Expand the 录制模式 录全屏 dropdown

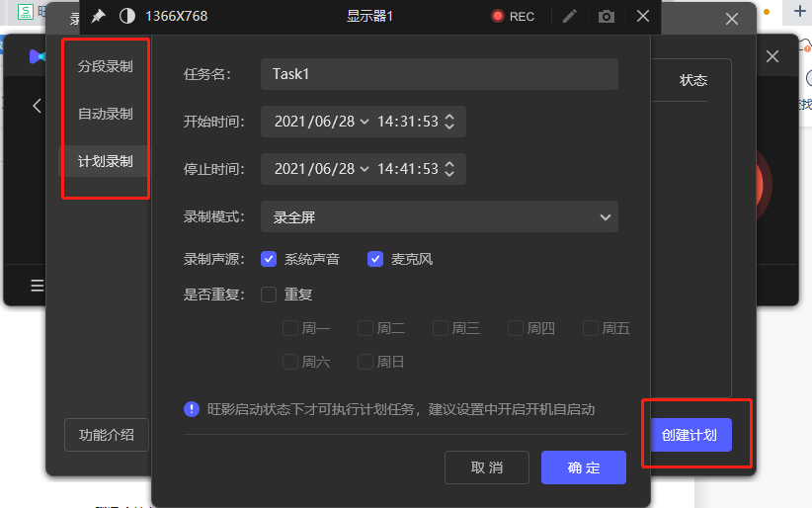[x=440, y=216]
